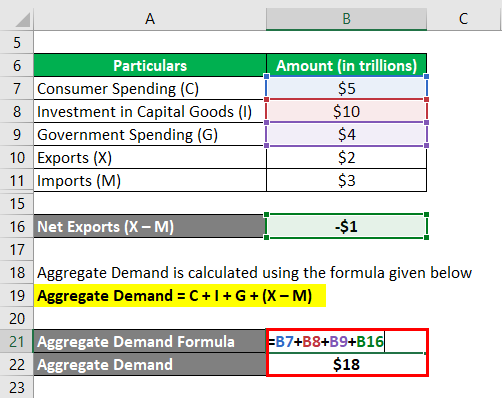
Task: Select the Investment in Capital Goods (I) cell
Action: 150,111
